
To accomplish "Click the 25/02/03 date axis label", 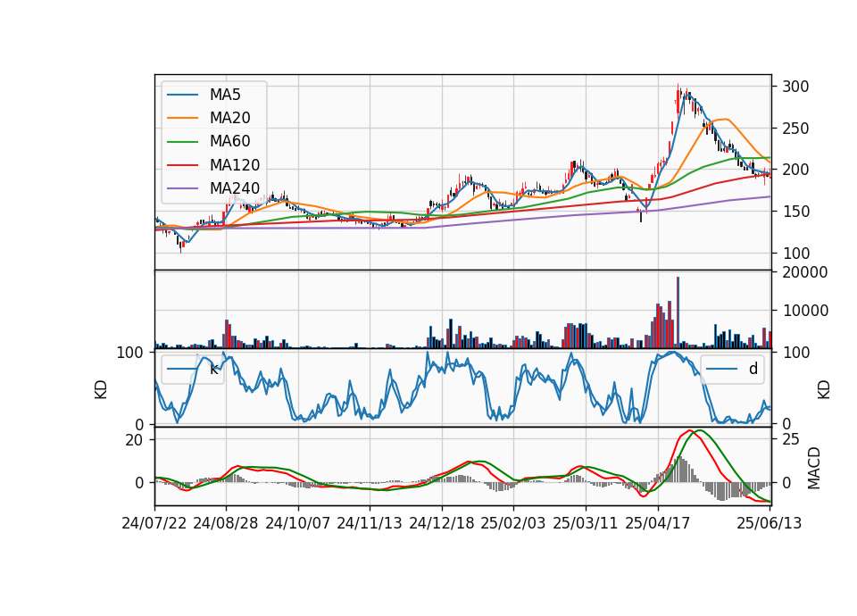I will click(513, 523).
